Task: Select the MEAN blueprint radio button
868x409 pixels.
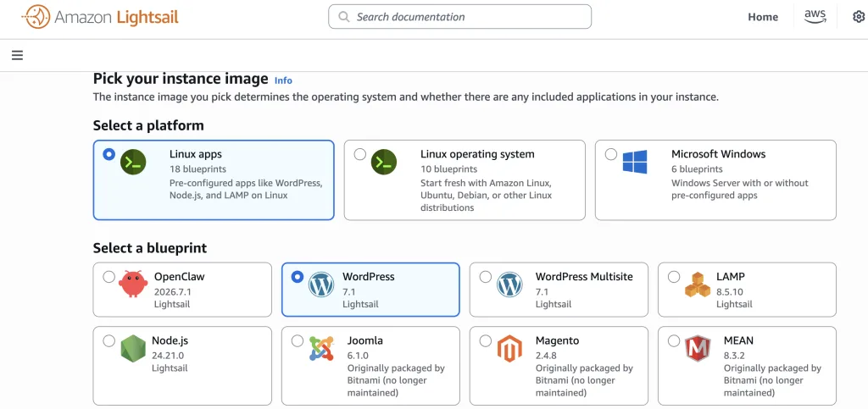Action: pyautogui.click(x=674, y=340)
